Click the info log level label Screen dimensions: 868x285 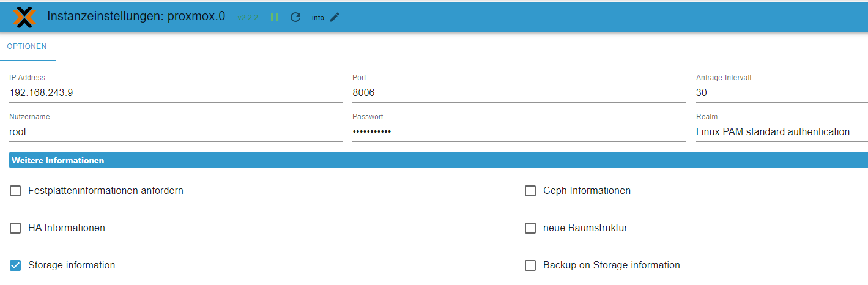[318, 18]
